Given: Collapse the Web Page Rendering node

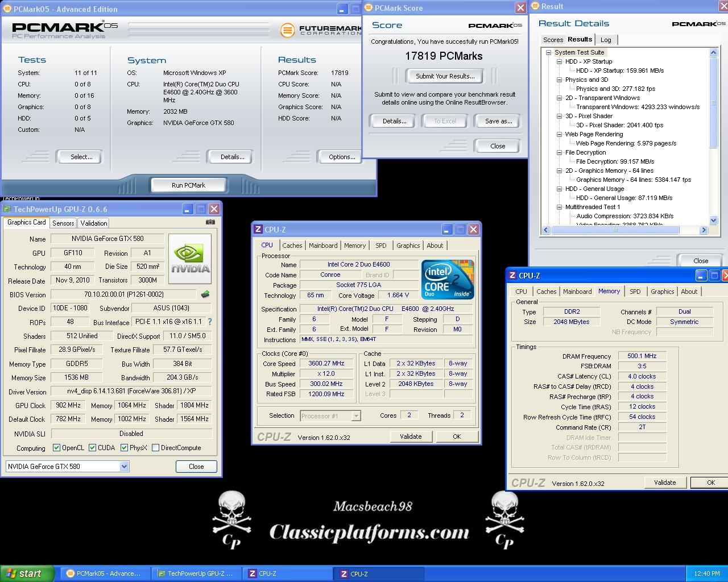Looking at the screenshot, I should click(x=559, y=134).
